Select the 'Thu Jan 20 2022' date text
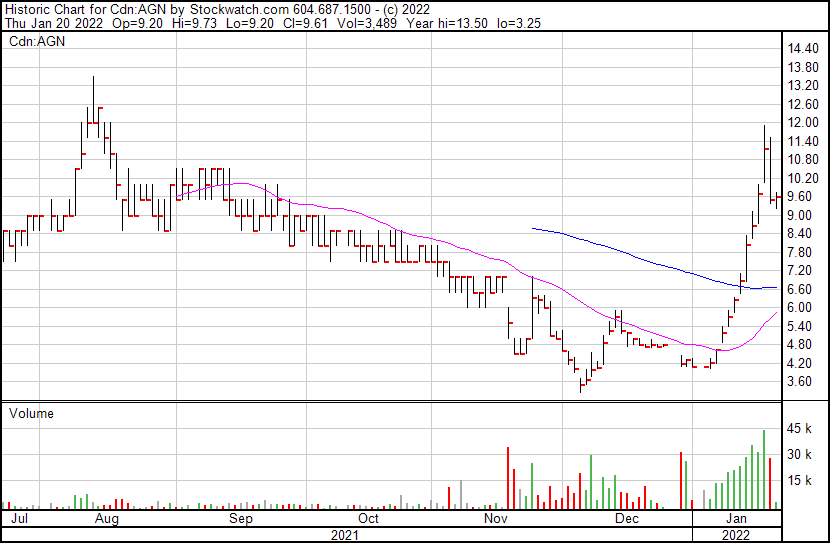 coord(54,23)
